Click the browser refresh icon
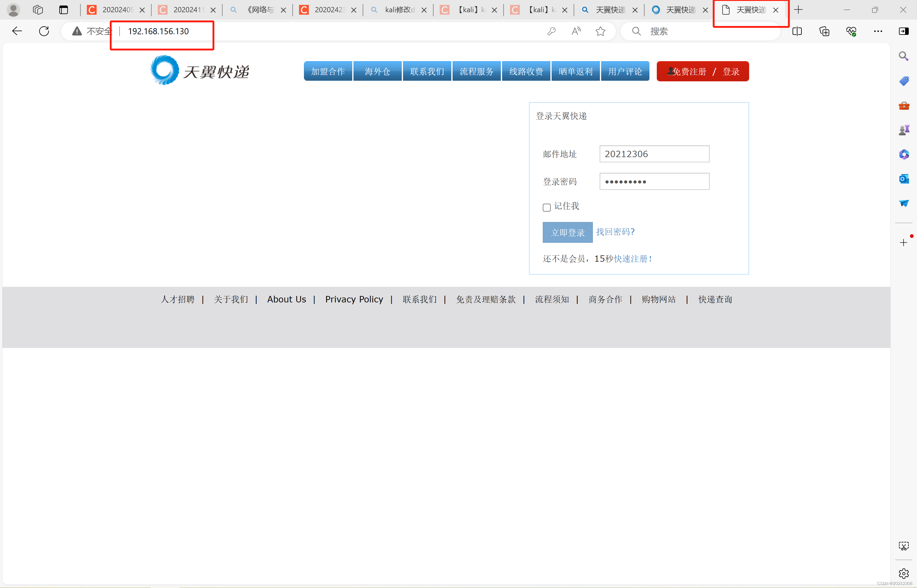The image size is (917, 588). coord(44,31)
